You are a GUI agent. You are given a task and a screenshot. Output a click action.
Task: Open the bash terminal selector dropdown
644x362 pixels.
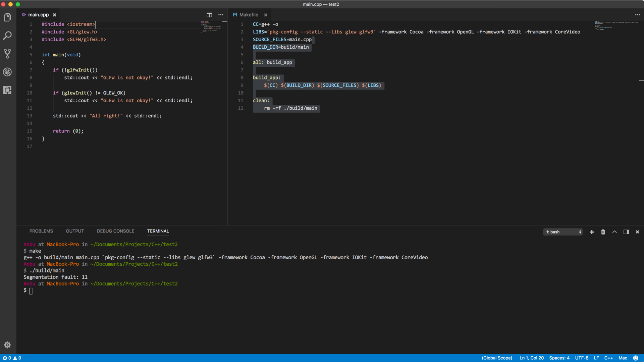click(x=563, y=232)
